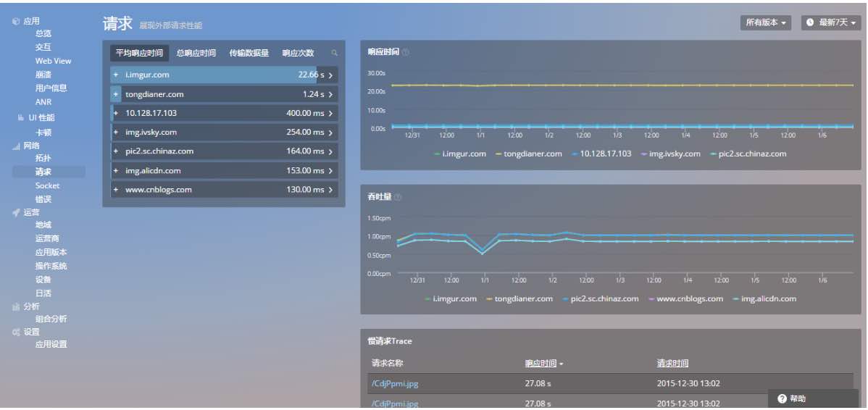Open 地域 in the sidebar
This screenshot has width=868, height=410.
point(43,225)
